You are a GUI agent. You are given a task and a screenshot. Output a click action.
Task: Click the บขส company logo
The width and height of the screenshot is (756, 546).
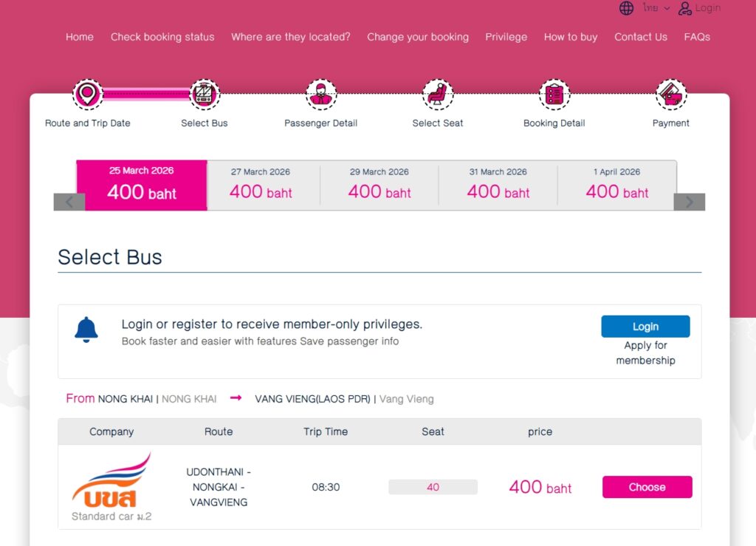(111, 480)
